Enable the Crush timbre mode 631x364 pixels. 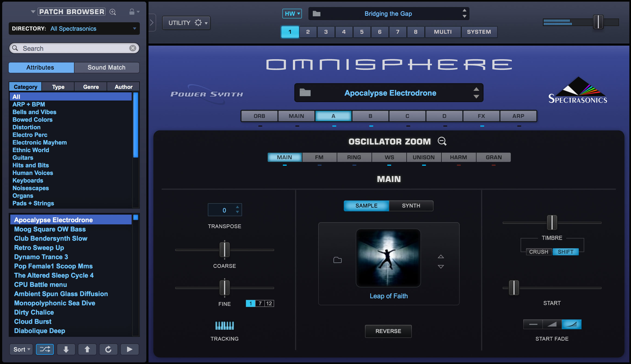539,252
